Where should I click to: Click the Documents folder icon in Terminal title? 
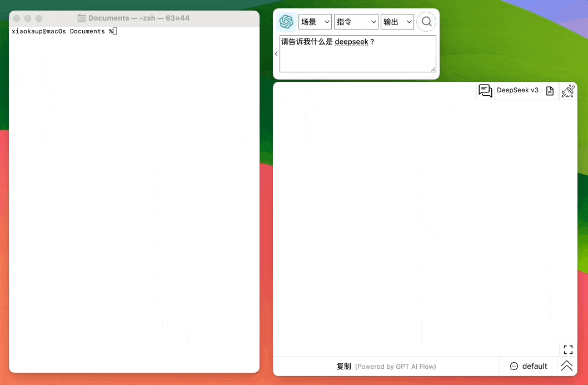point(81,18)
